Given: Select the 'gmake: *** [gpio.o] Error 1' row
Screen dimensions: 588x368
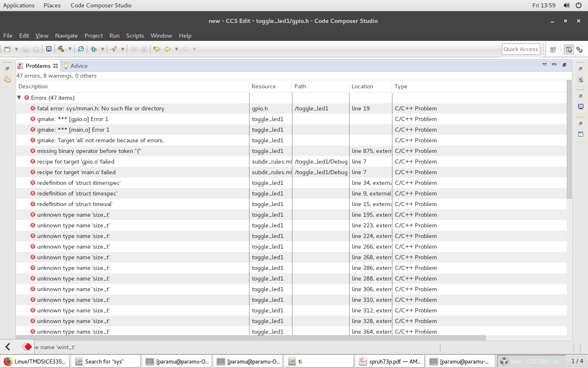Looking at the screenshot, I should pos(292,119).
